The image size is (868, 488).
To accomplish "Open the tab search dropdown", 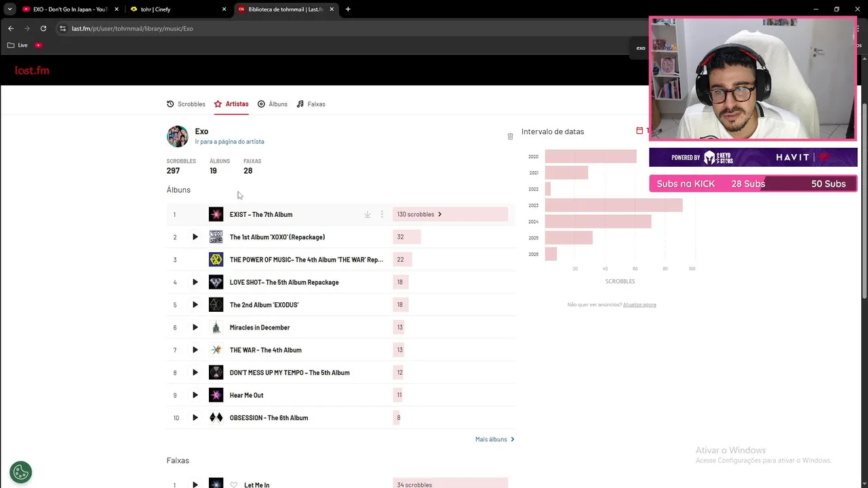I will [9, 9].
